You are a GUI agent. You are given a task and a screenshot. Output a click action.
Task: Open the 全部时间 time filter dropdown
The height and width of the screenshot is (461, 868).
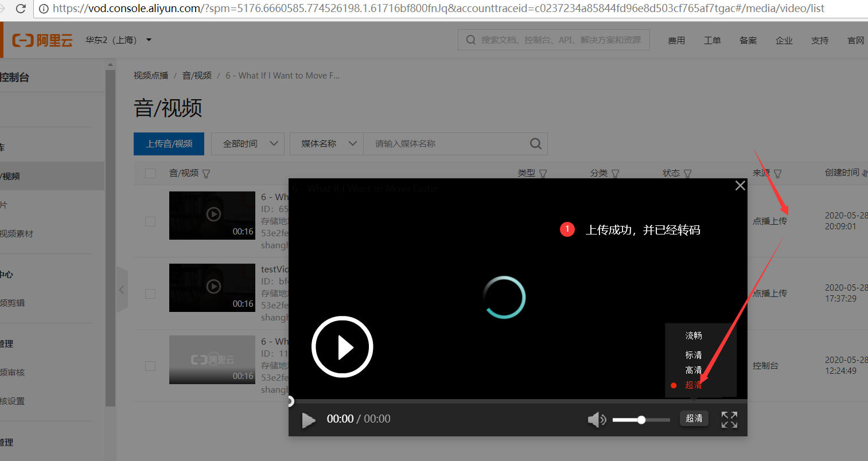click(x=248, y=144)
